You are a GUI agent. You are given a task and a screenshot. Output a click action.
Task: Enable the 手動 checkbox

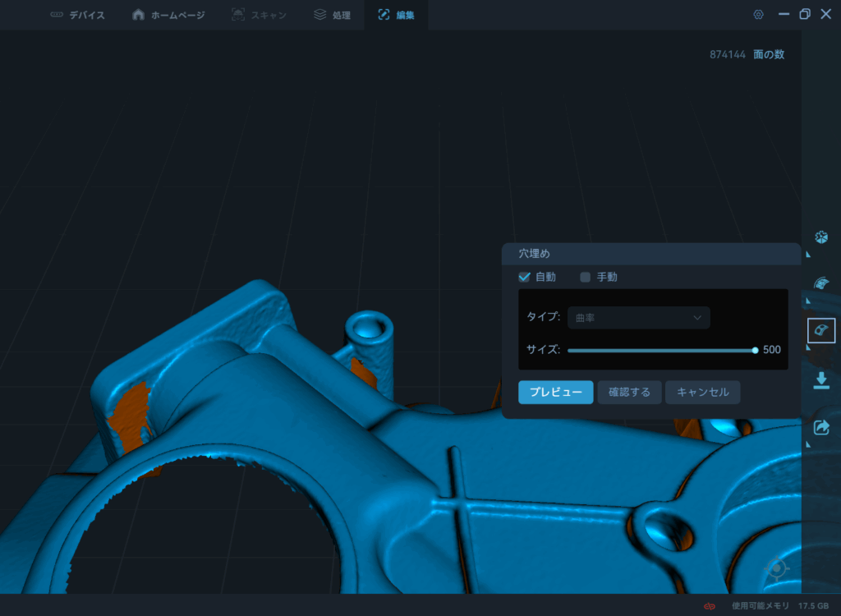(x=585, y=277)
